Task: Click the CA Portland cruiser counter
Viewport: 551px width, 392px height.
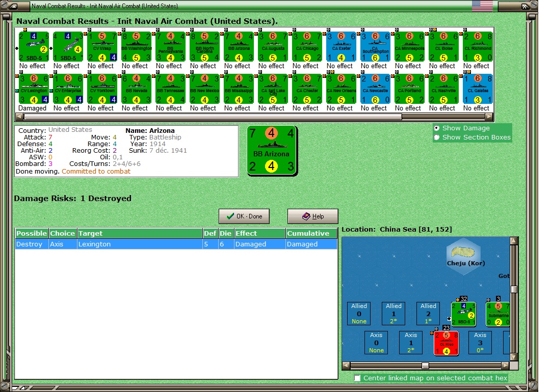Action: [409, 89]
